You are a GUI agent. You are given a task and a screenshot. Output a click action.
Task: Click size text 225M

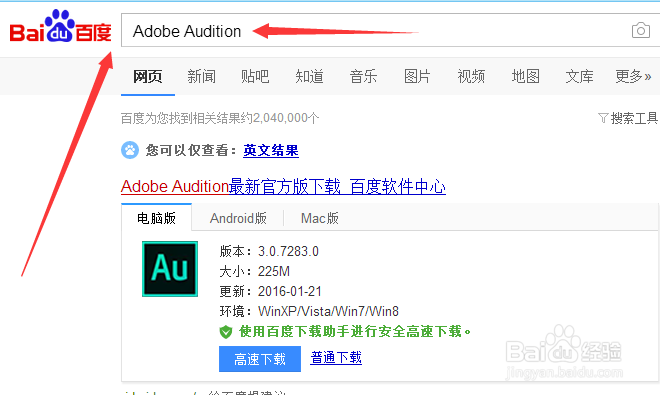click(x=274, y=271)
